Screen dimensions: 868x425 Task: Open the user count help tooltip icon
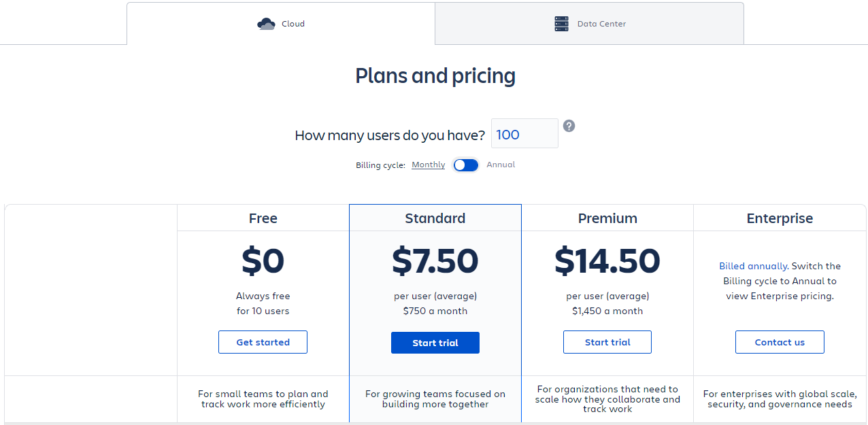[569, 126]
